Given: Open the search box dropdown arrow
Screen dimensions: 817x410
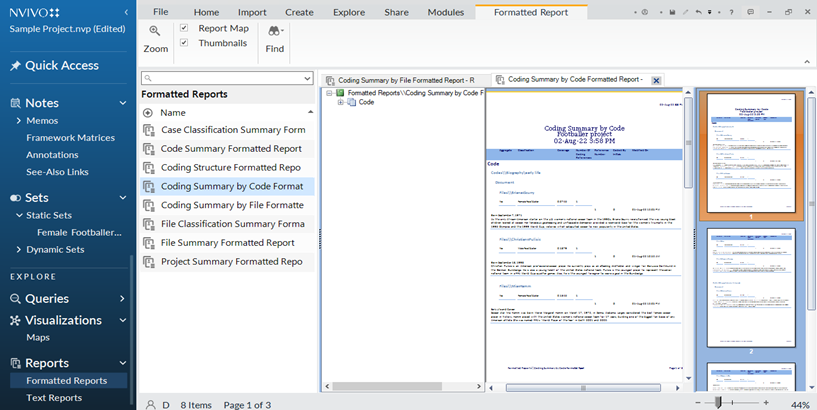Looking at the screenshot, I should [307, 78].
